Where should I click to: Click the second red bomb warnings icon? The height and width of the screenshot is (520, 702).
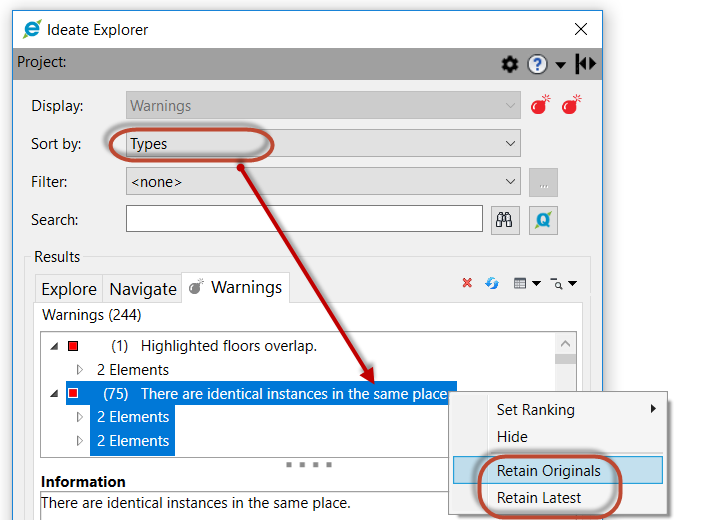coord(571,104)
